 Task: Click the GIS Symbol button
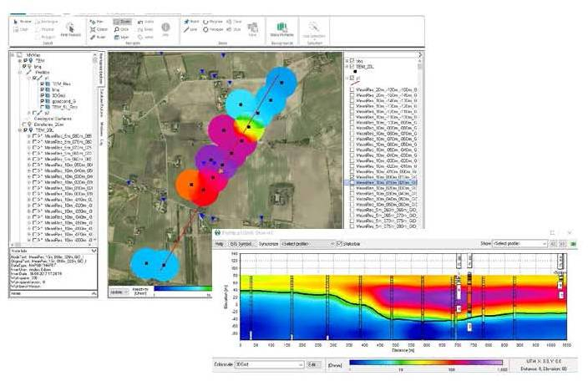pyautogui.click(x=241, y=244)
